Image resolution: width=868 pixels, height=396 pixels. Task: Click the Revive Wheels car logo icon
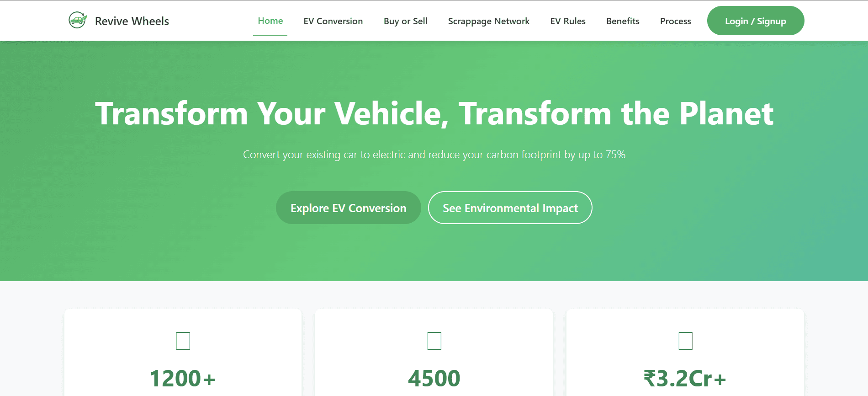pyautogui.click(x=78, y=20)
